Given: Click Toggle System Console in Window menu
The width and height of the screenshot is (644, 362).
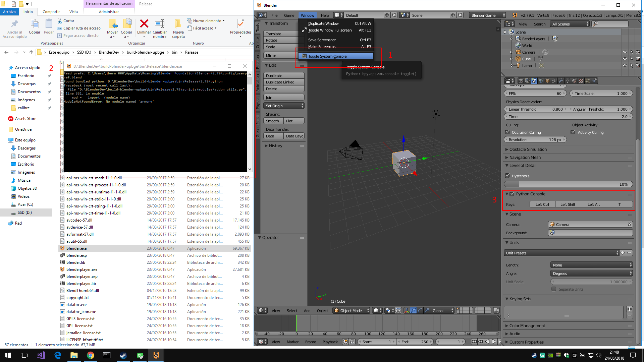Looking at the screenshot, I should tap(328, 56).
